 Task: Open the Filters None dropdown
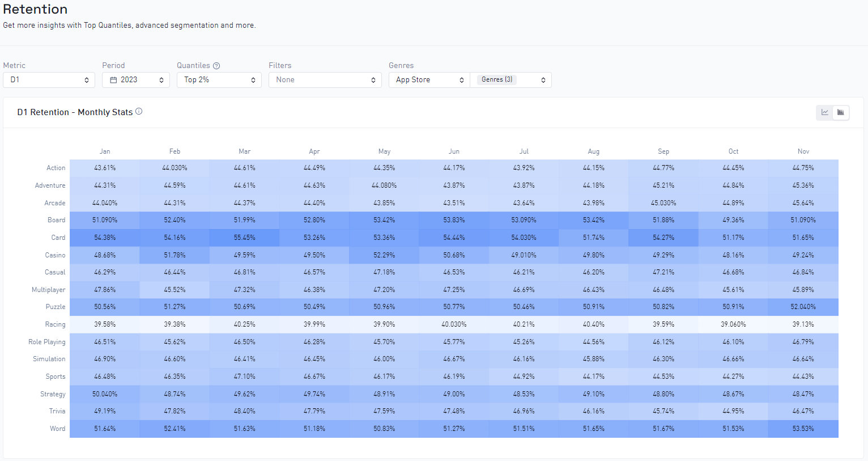325,80
